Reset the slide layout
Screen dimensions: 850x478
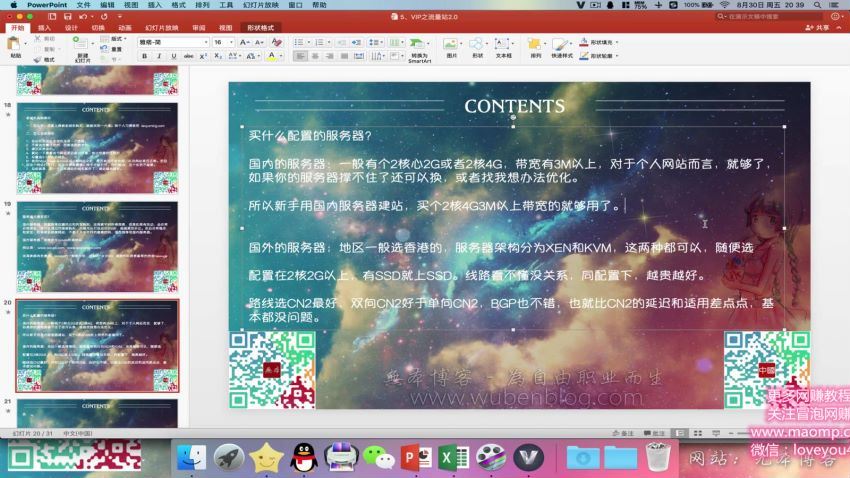[111, 49]
